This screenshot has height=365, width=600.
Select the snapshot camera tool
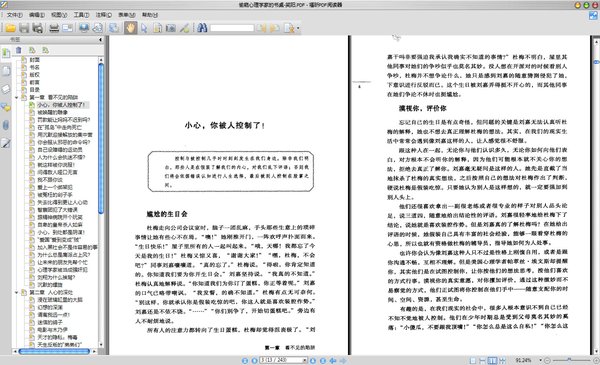(x=171, y=28)
